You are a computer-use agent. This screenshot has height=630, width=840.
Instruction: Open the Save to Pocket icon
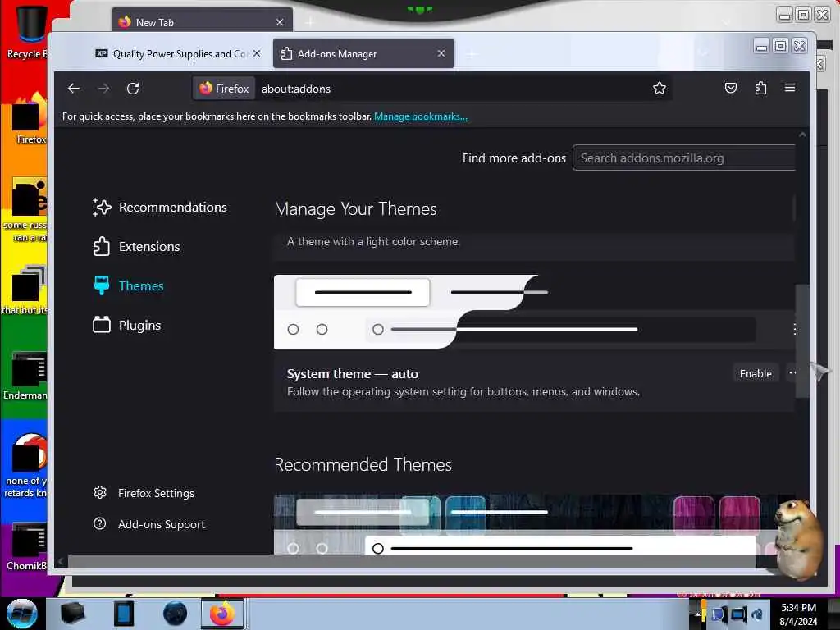click(731, 88)
